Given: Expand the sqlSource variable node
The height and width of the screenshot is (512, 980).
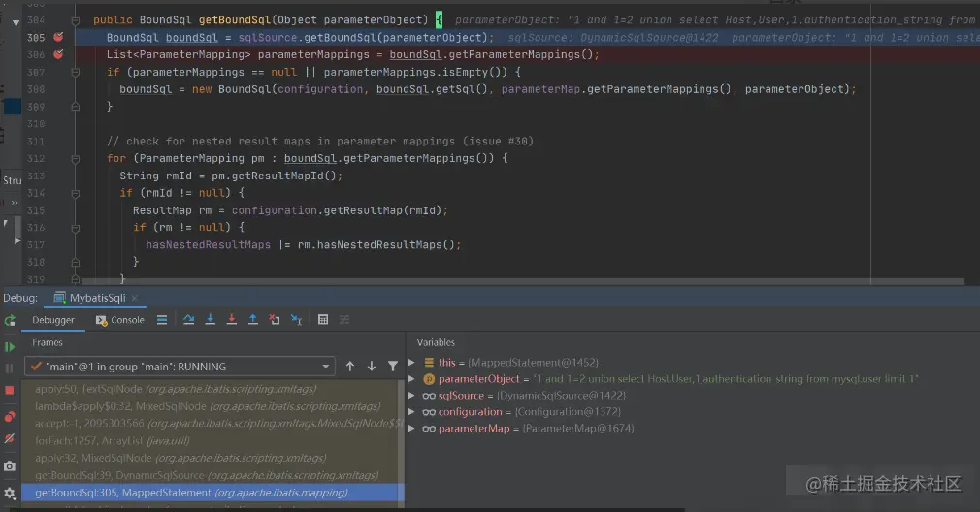Looking at the screenshot, I should click(411, 396).
